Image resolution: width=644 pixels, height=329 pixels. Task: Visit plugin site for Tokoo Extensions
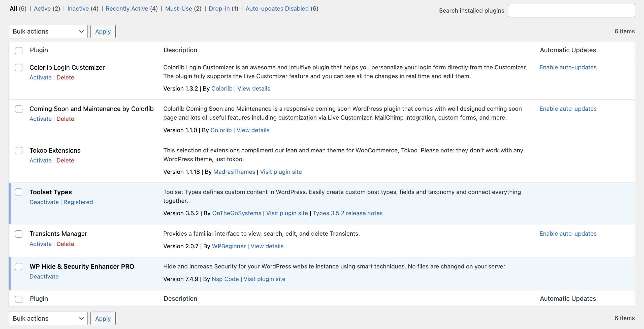[x=281, y=172]
